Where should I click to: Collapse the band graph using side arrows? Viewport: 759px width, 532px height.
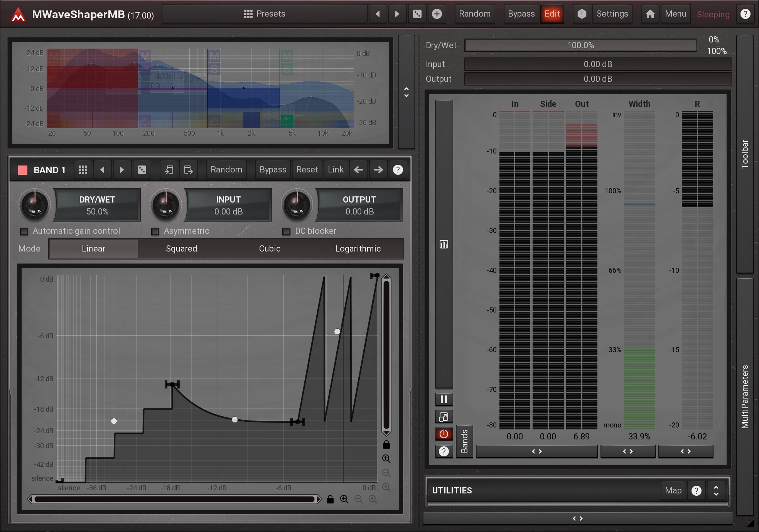406,92
